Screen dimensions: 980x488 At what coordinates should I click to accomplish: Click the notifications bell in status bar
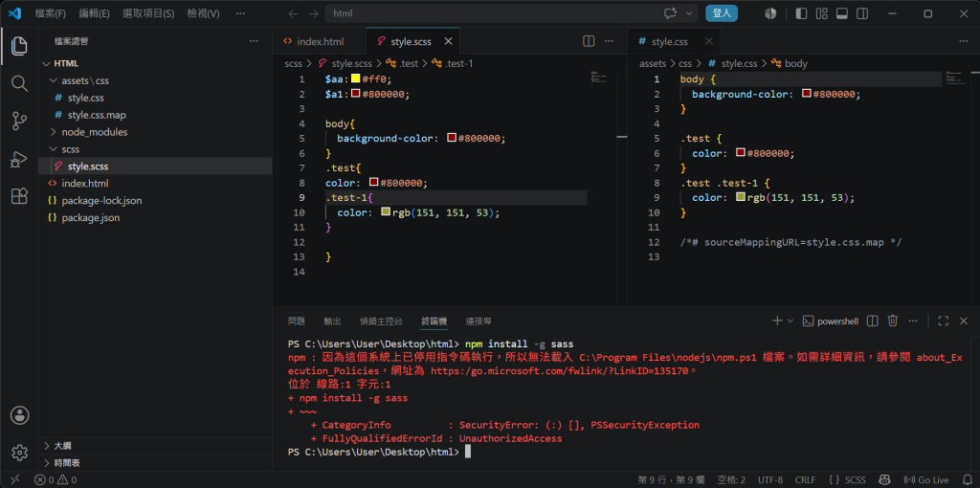tap(967, 480)
